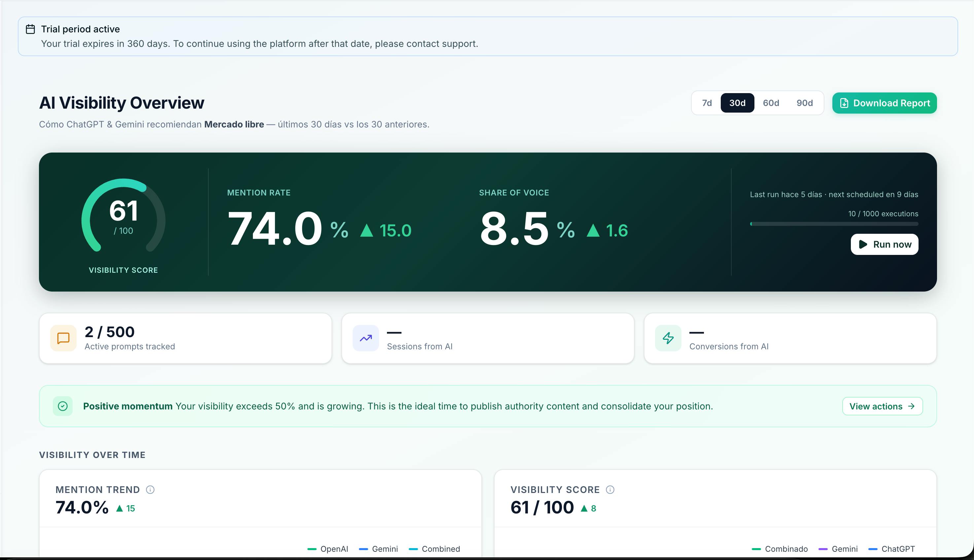Click the document icon on Download Report
The width and height of the screenshot is (974, 560).
point(844,103)
